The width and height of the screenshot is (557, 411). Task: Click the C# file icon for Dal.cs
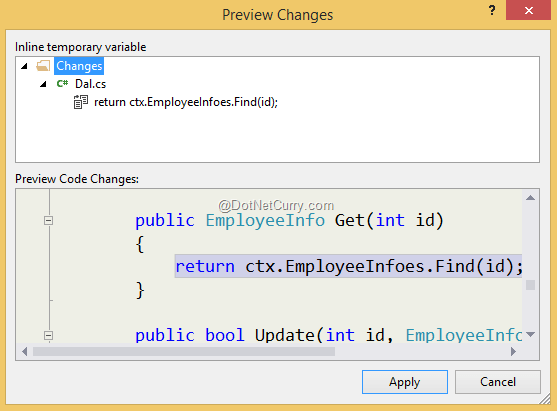pos(62,84)
